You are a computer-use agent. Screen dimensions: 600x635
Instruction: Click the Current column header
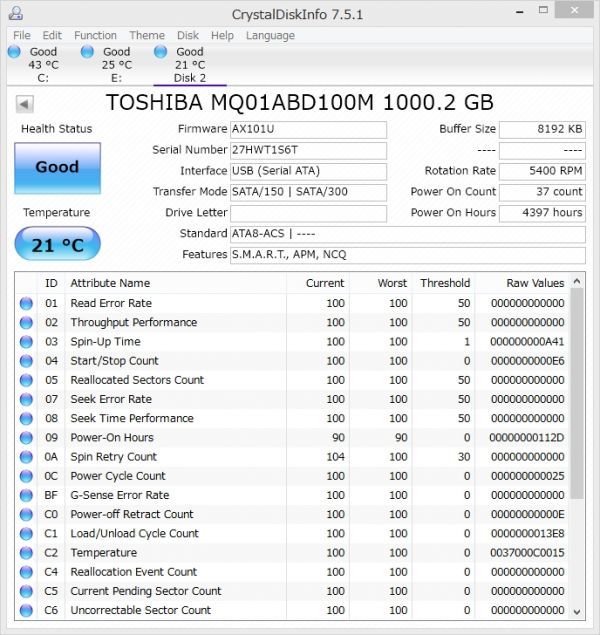click(318, 283)
